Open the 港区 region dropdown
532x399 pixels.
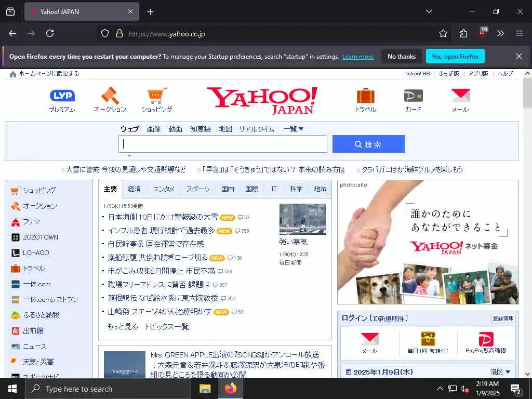click(500, 372)
